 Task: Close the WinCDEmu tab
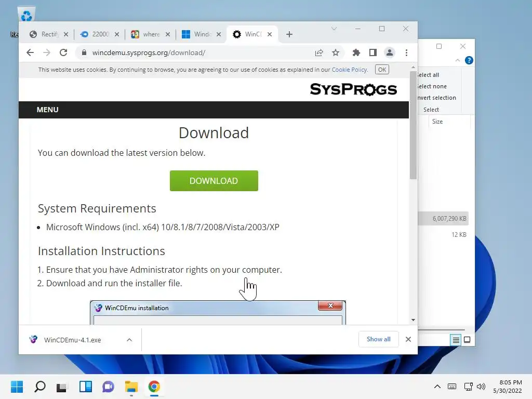[x=270, y=34]
